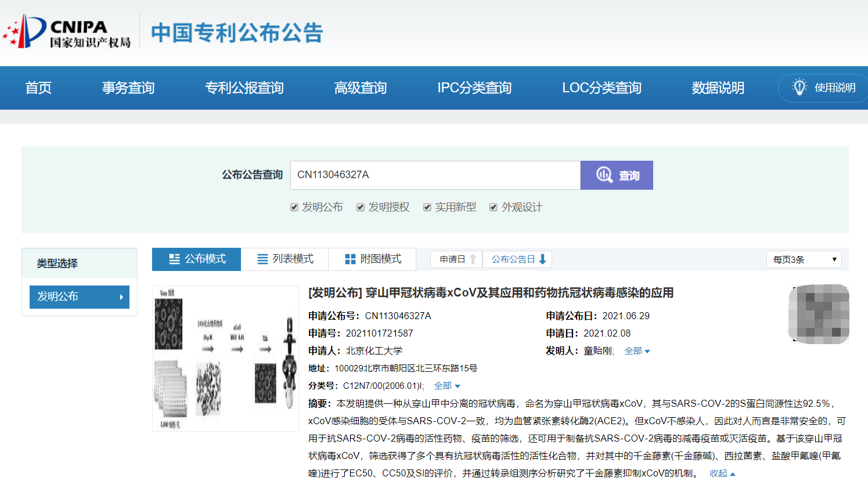The height and width of the screenshot is (488, 868).
Task: Click the magnifier 查询 search icon
Action: (604, 175)
